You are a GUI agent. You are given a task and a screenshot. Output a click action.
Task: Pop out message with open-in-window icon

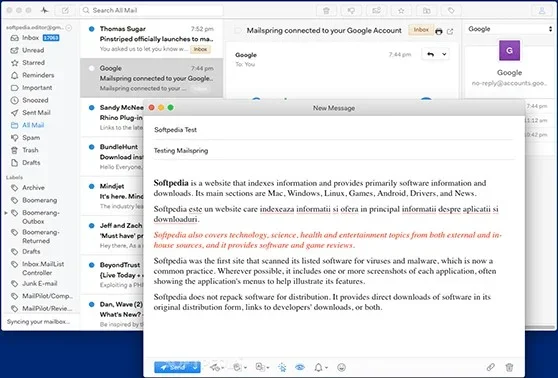pos(450,31)
